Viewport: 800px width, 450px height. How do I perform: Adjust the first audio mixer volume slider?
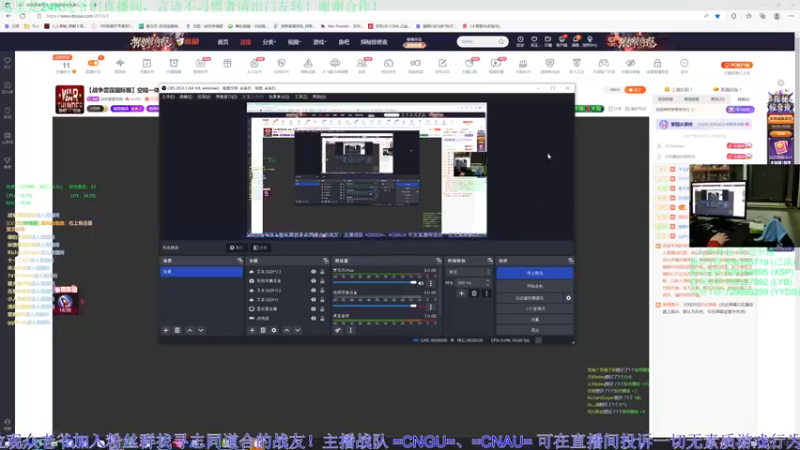(x=375, y=282)
